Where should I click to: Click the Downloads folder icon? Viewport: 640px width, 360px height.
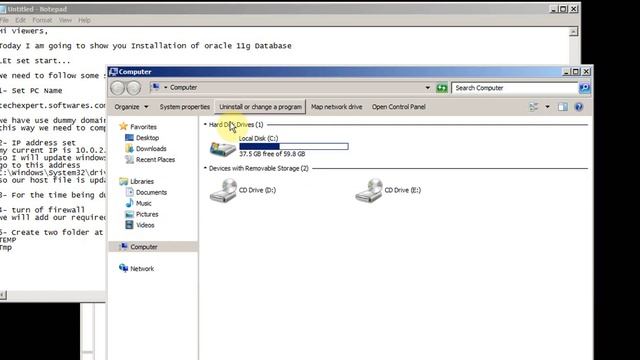(x=129, y=149)
